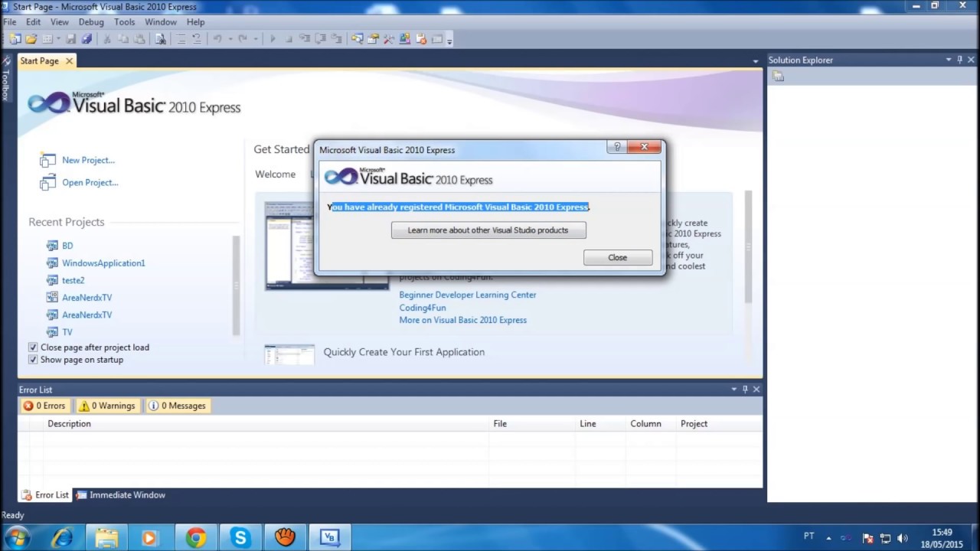This screenshot has width=980, height=551.
Task: Click the Properties Window toolbar icon
Action: (x=374, y=39)
